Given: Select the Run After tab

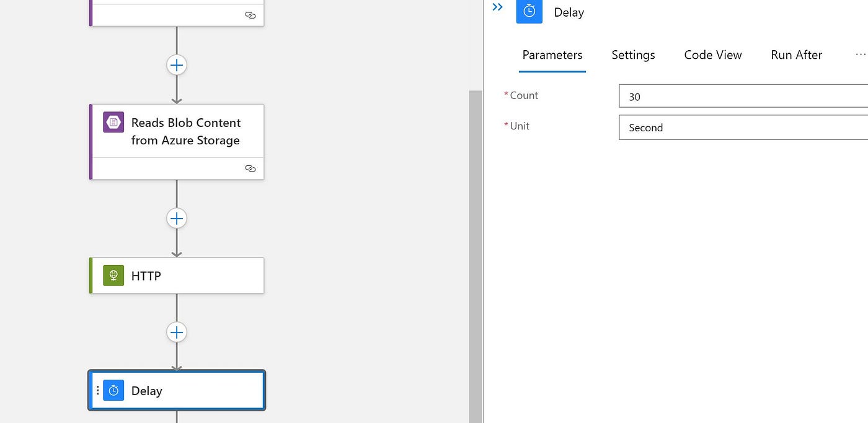Looking at the screenshot, I should pyautogui.click(x=796, y=55).
